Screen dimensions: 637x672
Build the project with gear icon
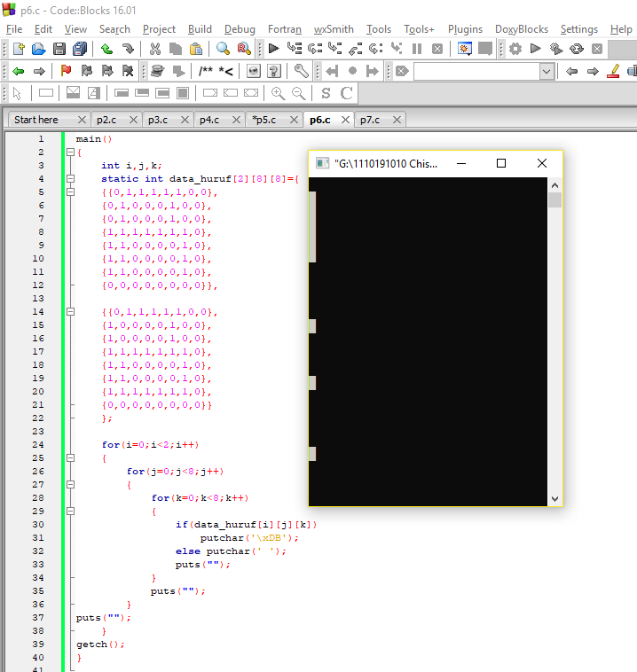click(x=515, y=49)
